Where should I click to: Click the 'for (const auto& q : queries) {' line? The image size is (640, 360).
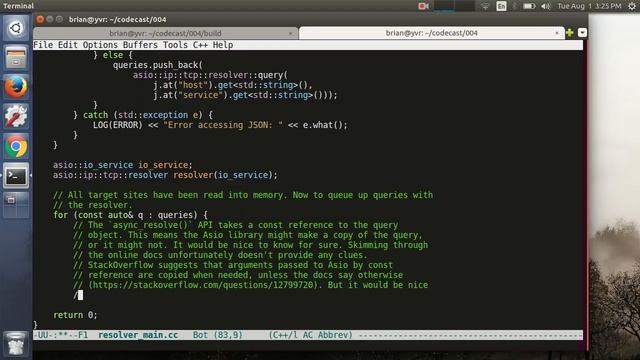click(x=130, y=215)
